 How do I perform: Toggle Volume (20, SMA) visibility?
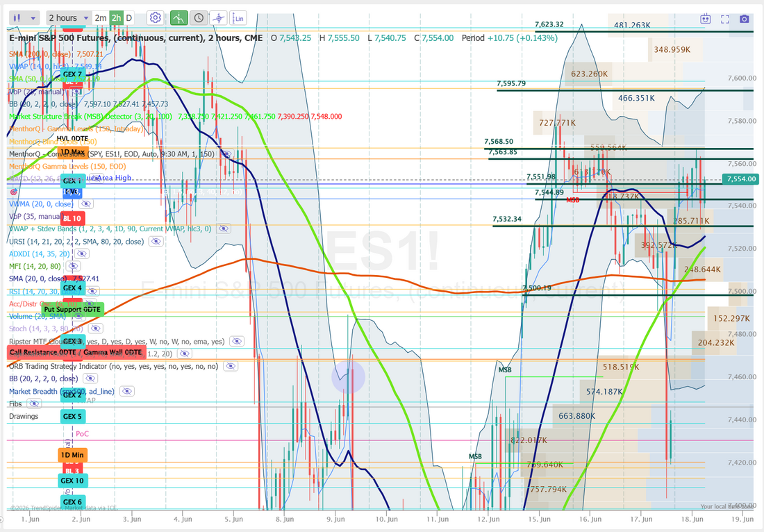[79, 316]
